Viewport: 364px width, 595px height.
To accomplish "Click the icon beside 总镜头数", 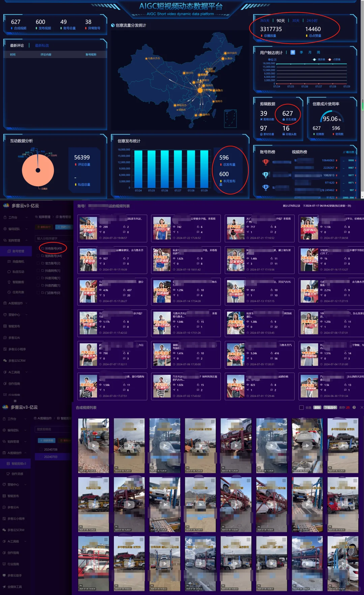I will point(283,134).
